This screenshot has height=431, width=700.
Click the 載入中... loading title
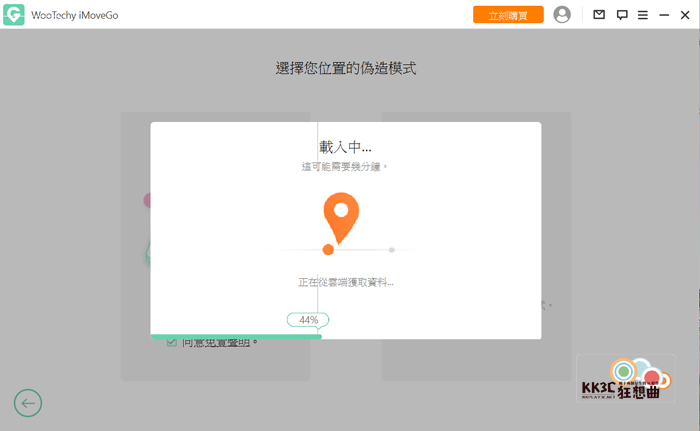(x=345, y=147)
